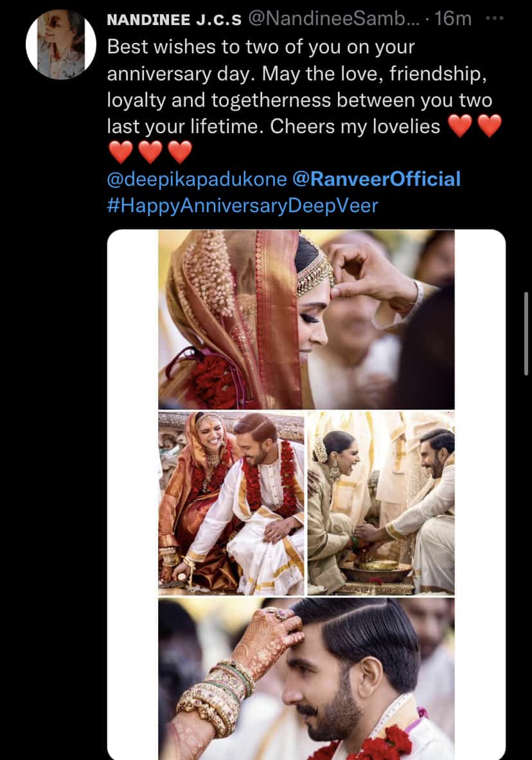Click the display name NANDINEE J.C.S

pyautogui.click(x=173, y=19)
